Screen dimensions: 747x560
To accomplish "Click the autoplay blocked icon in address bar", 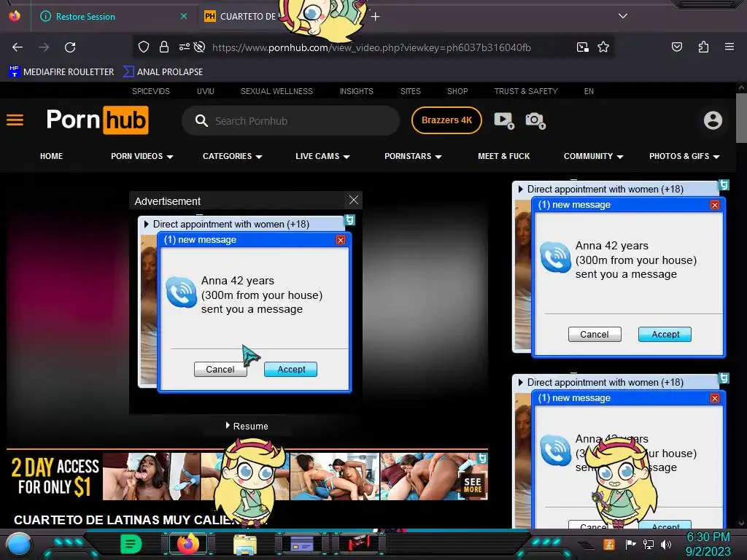I will coord(200,47).
